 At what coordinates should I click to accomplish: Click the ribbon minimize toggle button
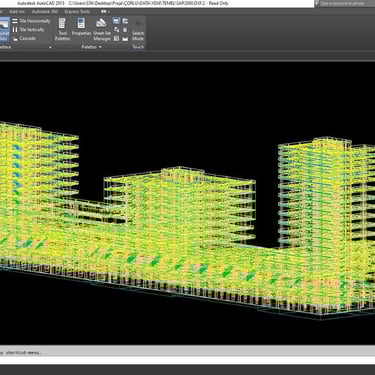pyautogui.click(x=104, y=11)
